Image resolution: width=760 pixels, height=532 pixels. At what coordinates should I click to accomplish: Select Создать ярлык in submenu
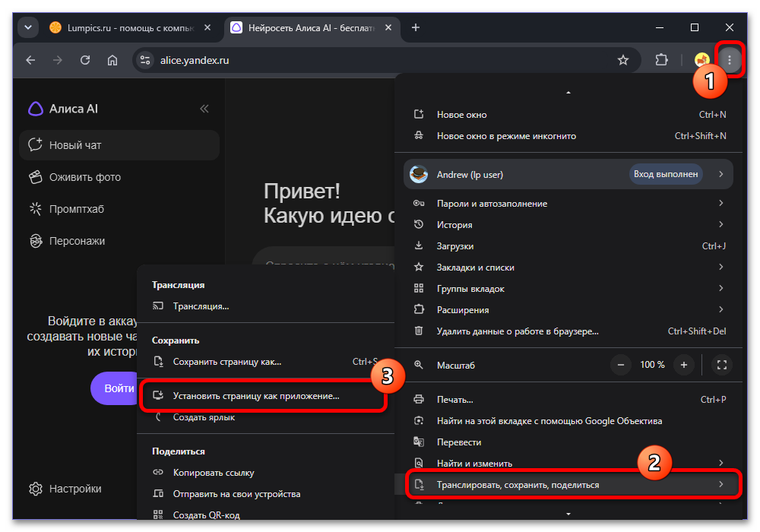pyautogui.click(x=265, y=417)
